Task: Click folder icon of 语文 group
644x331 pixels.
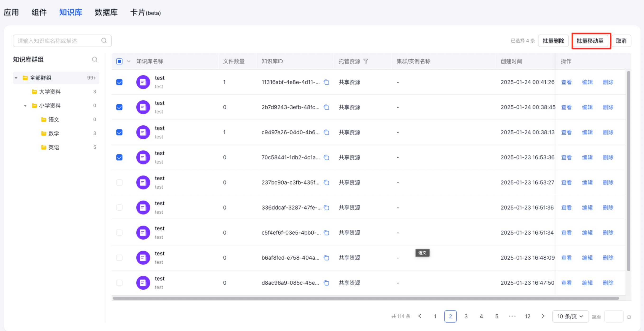Action: [x=44, y=119]
